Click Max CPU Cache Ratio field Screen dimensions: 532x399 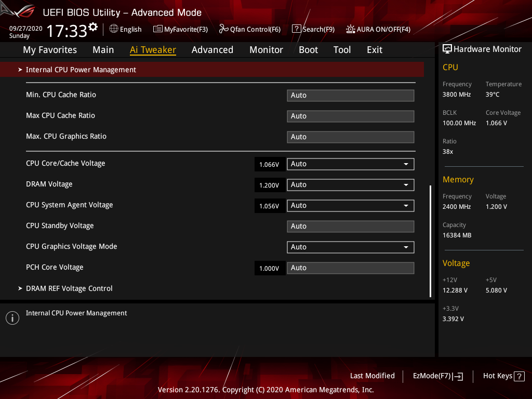[x=351, y=116]
